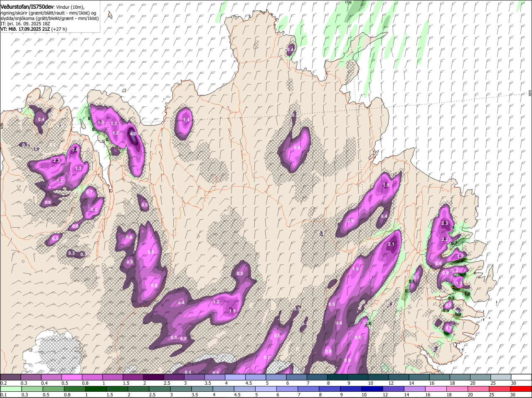This screenshot has width=532, height=398.
Task: Click the '1.5' precipitation value on the map
Action: 101,123
